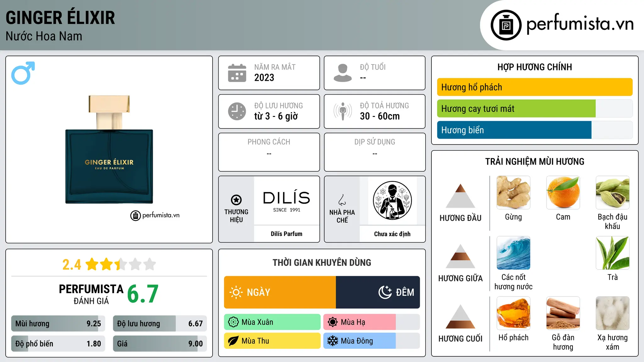Open the Gừng ginger note image
The image size is (644, 362).
click(x=514, y=193)
